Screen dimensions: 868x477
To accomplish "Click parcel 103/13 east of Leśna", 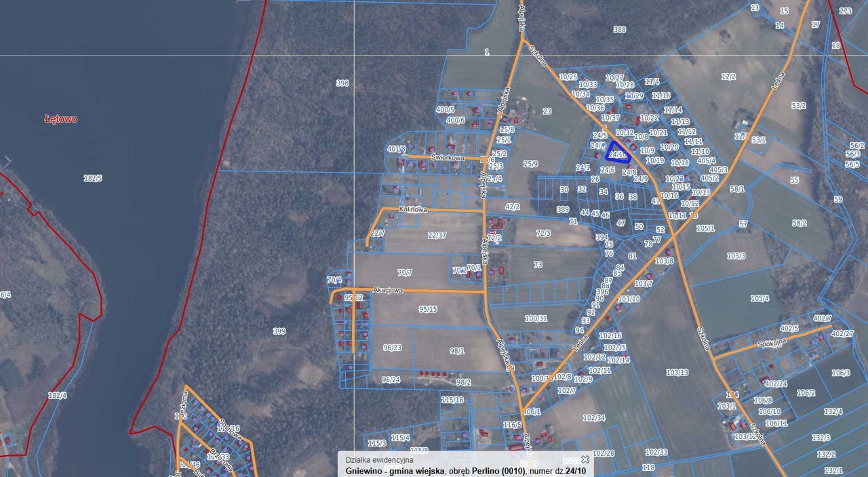I will 677,373.
